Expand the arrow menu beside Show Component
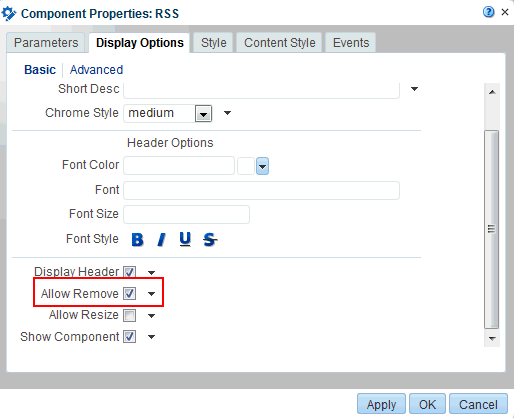The height and width of the screenshot is (418, 514). 151,337
